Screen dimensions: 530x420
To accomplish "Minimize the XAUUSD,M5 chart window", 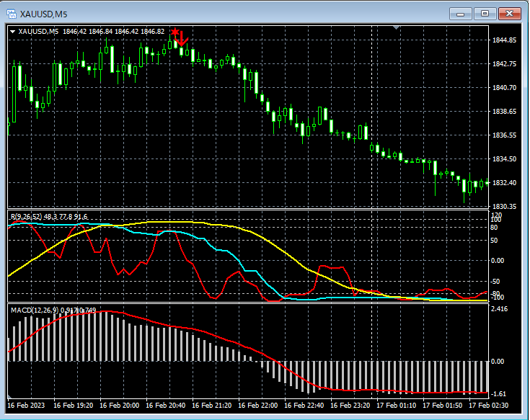I will pos(461,14).
